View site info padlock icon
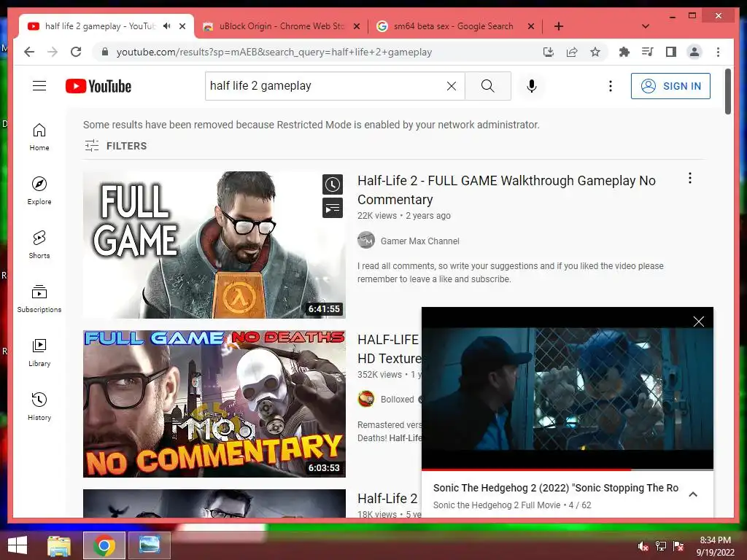This screenshot has width=747, height=560. (105, 52)
